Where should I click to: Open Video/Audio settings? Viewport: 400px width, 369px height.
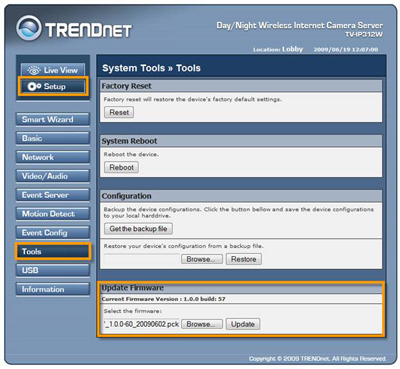pos(53,176)
